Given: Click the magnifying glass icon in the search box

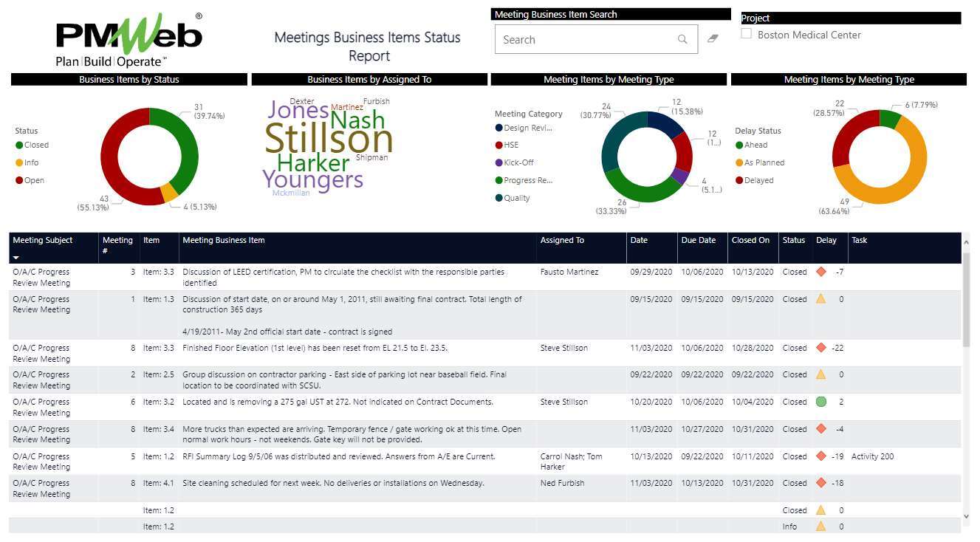Looking at the screenshot, I should (682, 38).
